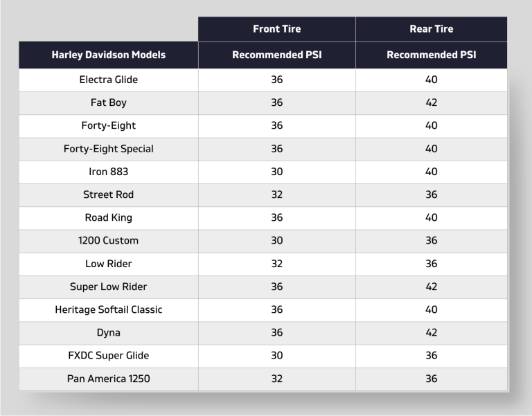
Task: Select the Dyna rear tire value 42
Action: [x=432, y=333]
